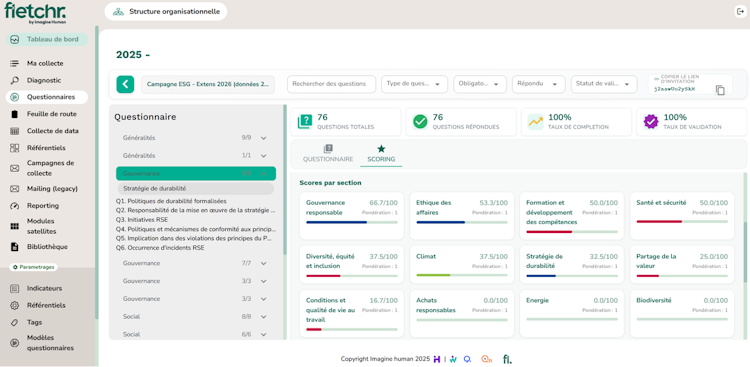
Task: Click the questionnaire list scrollbar
Action: (285, 179)
